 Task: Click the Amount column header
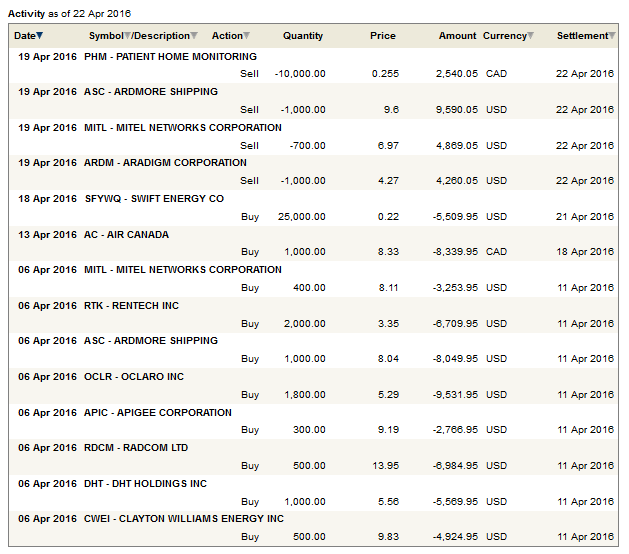[x=457, y=36]
